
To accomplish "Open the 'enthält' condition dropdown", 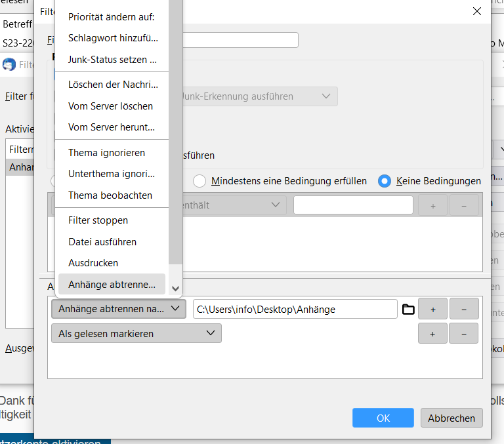I will [x=234, y=205].
